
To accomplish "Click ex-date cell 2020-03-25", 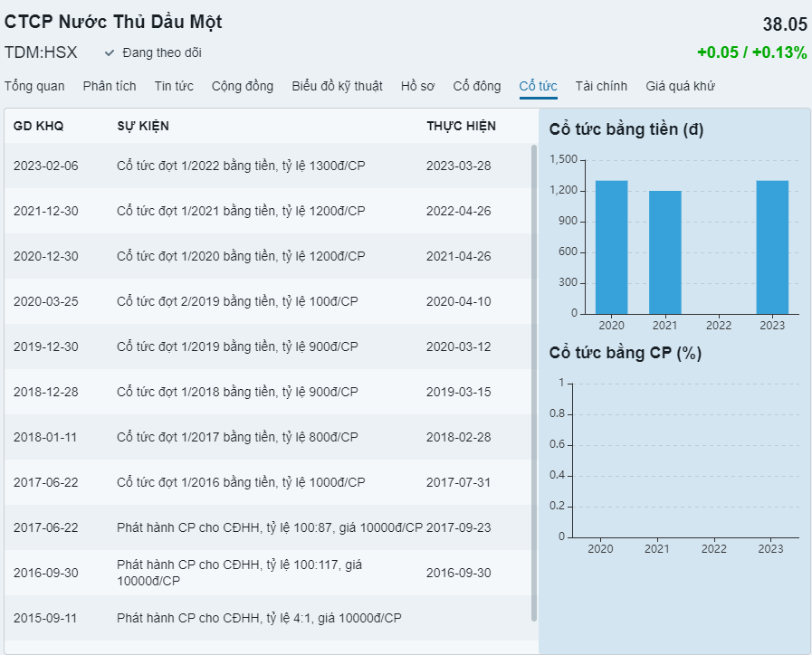I will (45, 301).
